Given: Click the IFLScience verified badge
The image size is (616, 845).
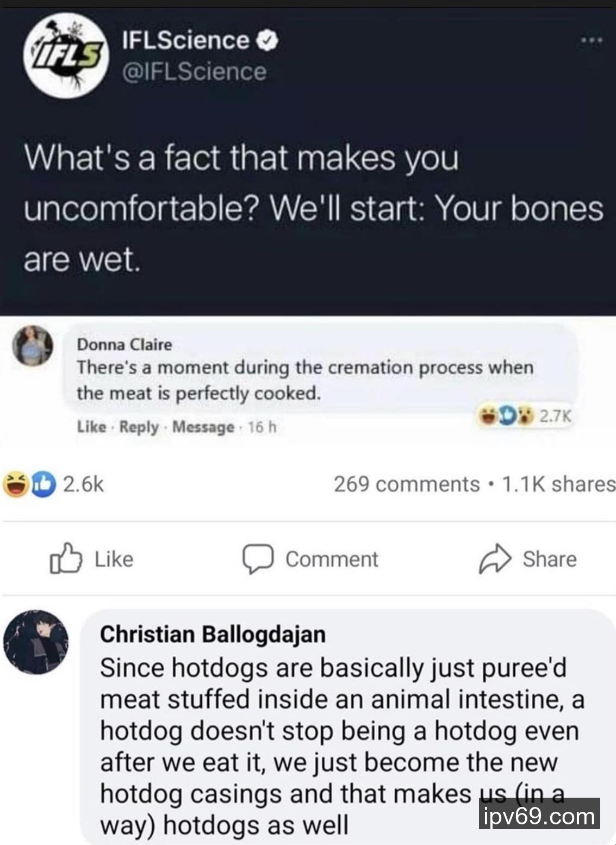Looking at the screenshot, I should tap(268, 41).
